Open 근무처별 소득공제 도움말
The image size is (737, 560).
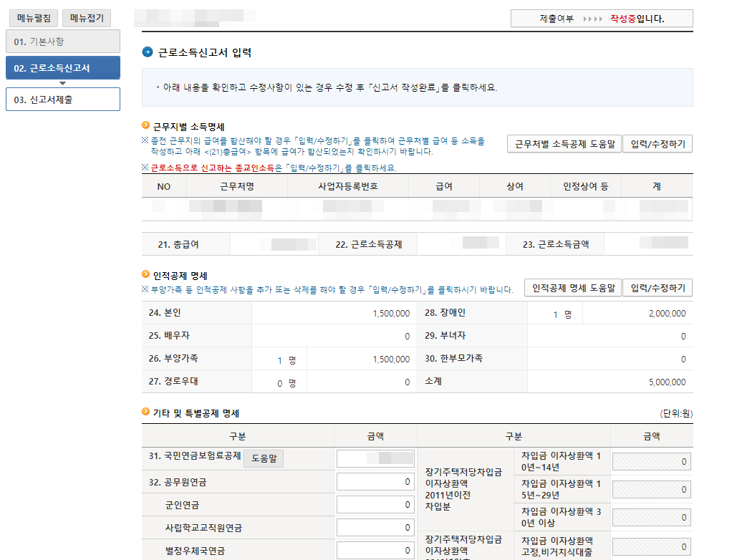pyautogui.click(x=564, y=144)
